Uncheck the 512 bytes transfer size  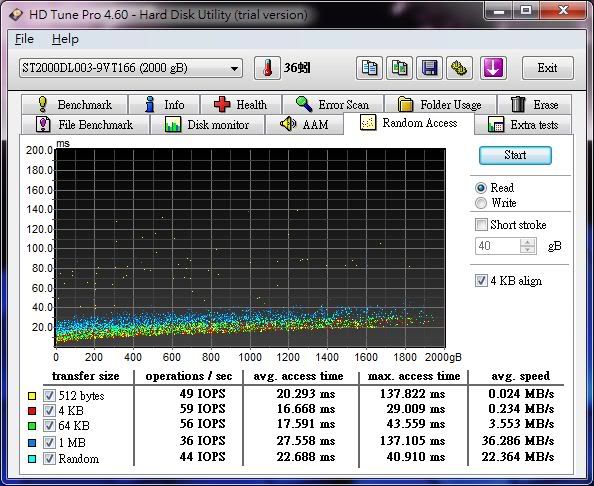(x=49, y=395)
